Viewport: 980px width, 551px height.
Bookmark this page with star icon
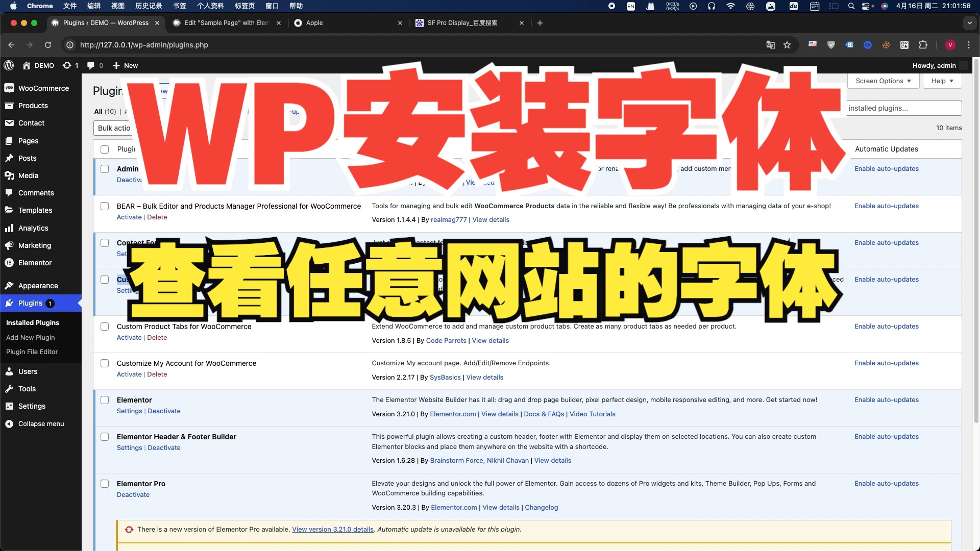click(x=787, y=45)
